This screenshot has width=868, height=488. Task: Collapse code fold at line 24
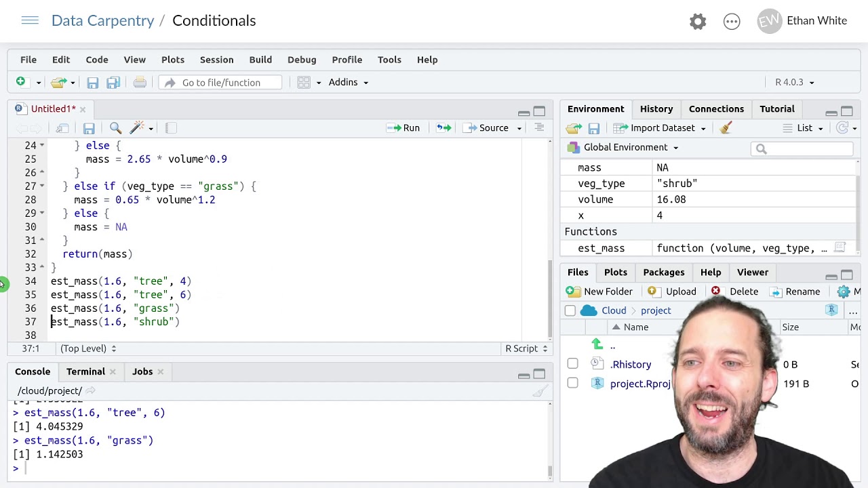pos(42,145)
